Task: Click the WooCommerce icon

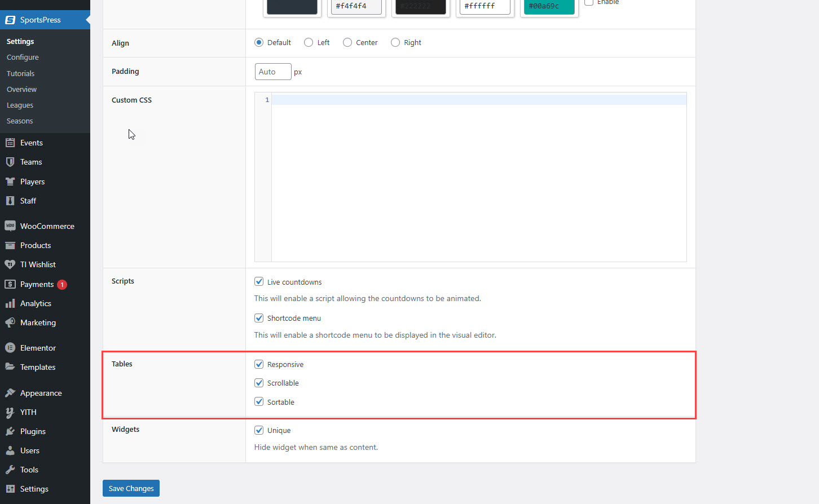Action: coord(10,226)
